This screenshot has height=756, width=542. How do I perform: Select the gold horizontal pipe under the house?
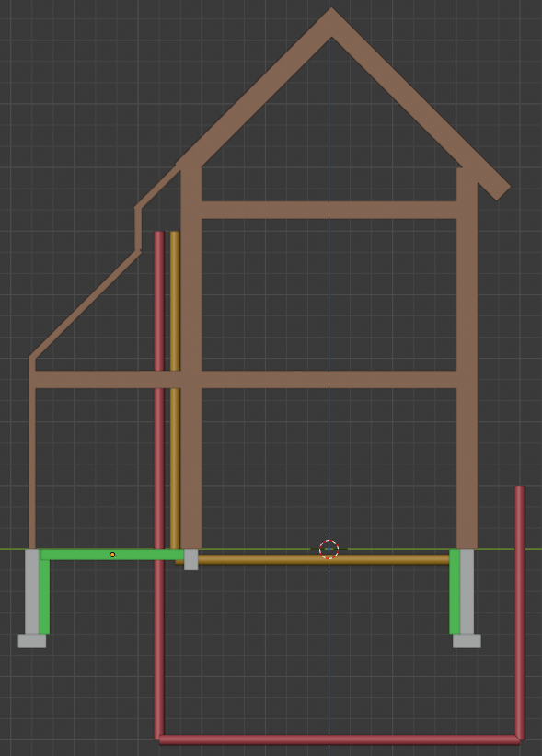pyautogui.click(x=323, y=559)
